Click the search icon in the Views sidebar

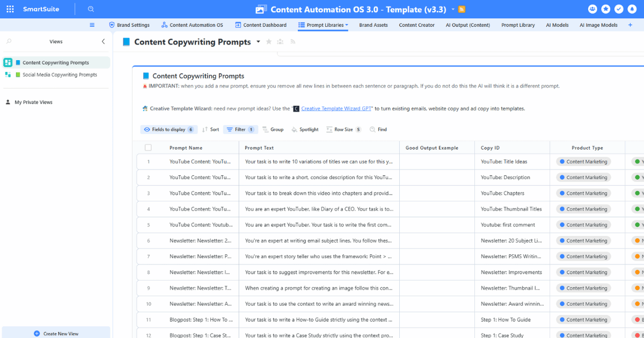pos(9,41)
